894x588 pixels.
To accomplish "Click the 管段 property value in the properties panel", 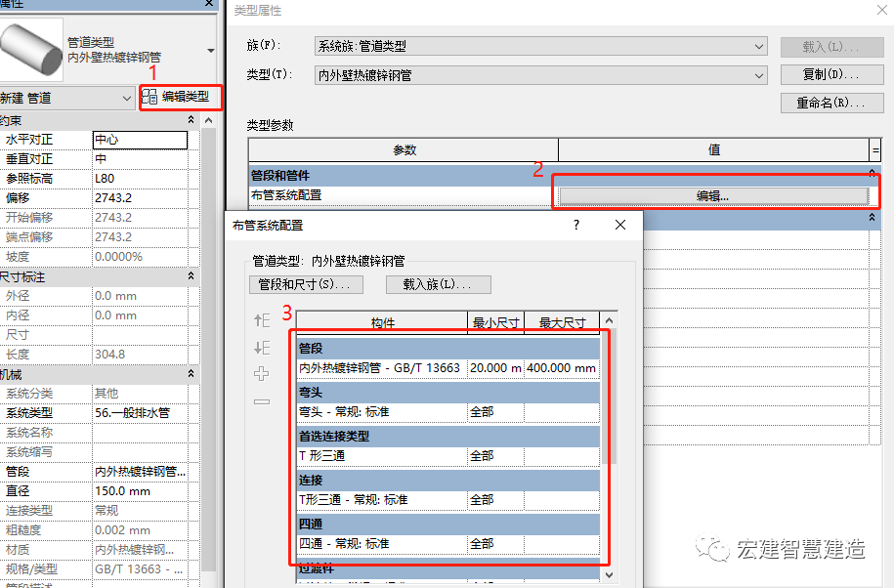I will pyautogui.click(x=141, y=471).
